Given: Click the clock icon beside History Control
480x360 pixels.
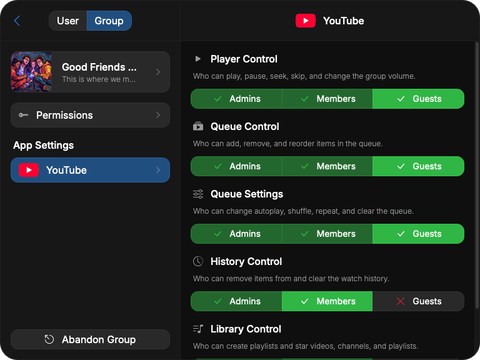Looking at the screenshot, I should pos(198,261).
